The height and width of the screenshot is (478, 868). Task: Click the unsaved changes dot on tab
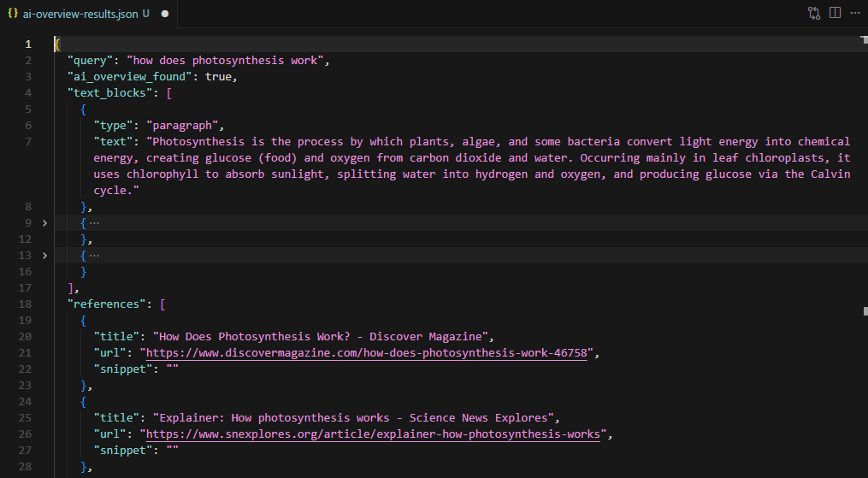click(164, 14)
